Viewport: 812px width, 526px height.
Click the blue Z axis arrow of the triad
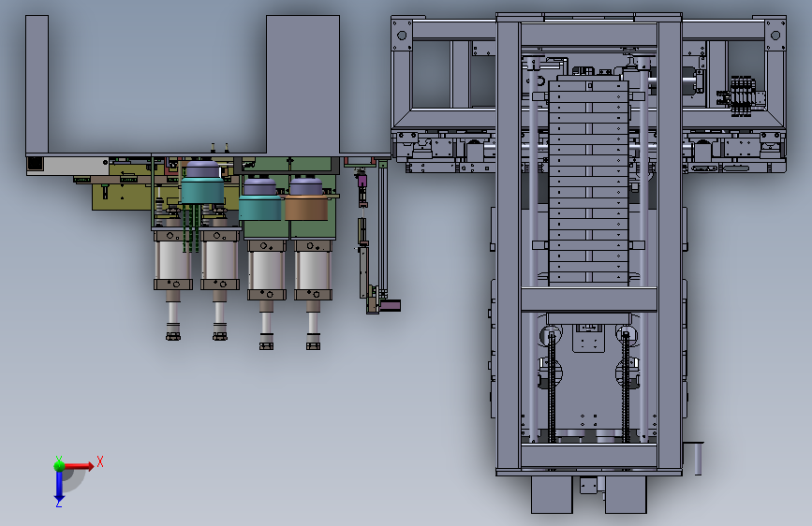pyautogui.click(x=59, y=486)
